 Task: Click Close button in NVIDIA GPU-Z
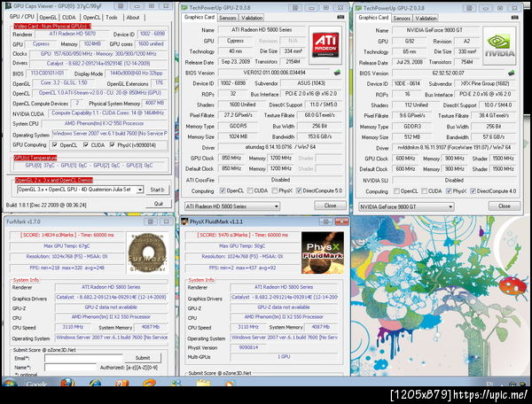point(505,206)
